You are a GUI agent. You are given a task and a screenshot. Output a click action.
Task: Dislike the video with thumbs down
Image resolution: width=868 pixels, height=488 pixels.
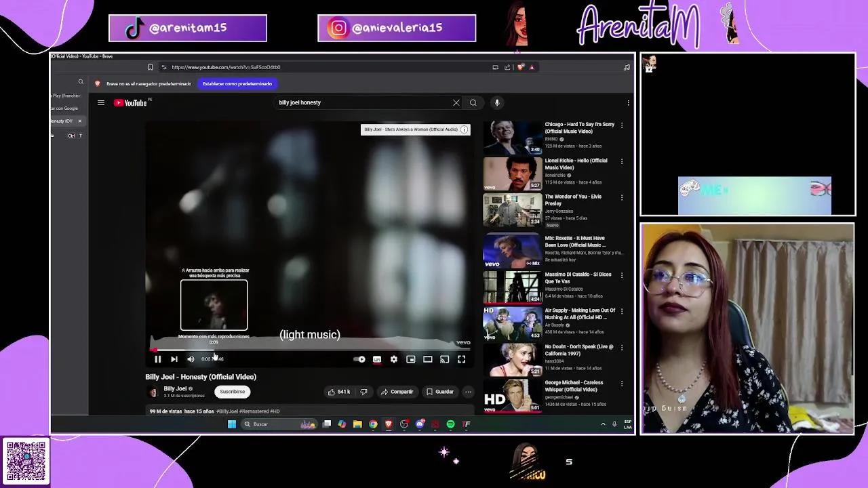click(x=363, y=392)
